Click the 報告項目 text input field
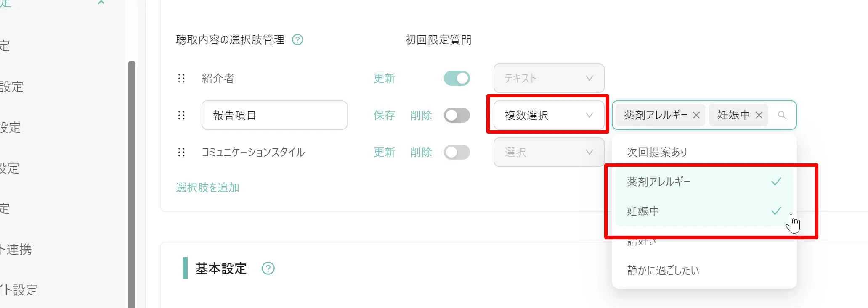868x308 pixels. click(x=274, y=115)
